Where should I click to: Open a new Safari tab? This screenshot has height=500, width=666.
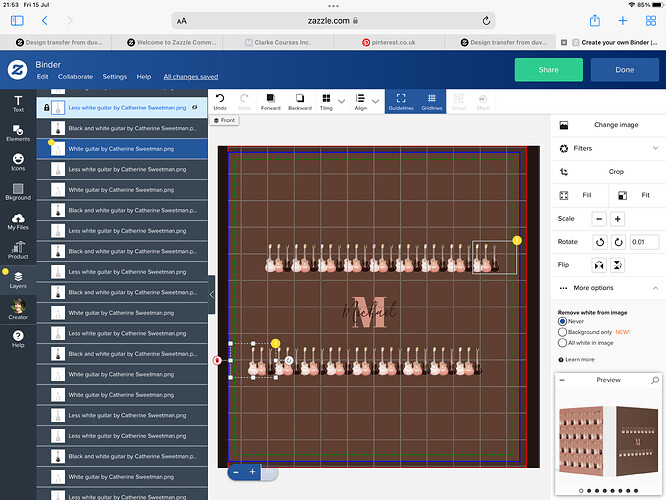[623, 20]
